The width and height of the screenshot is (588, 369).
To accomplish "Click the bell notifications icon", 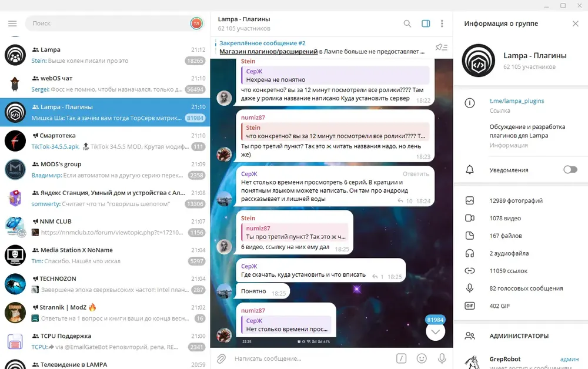I will 470,170.
